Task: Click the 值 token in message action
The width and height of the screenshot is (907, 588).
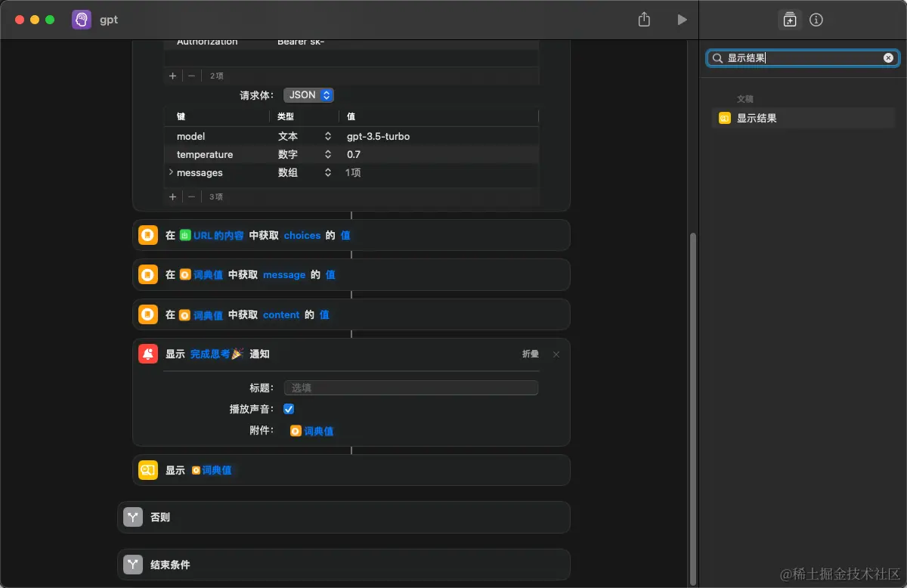Action: [330, 275]
